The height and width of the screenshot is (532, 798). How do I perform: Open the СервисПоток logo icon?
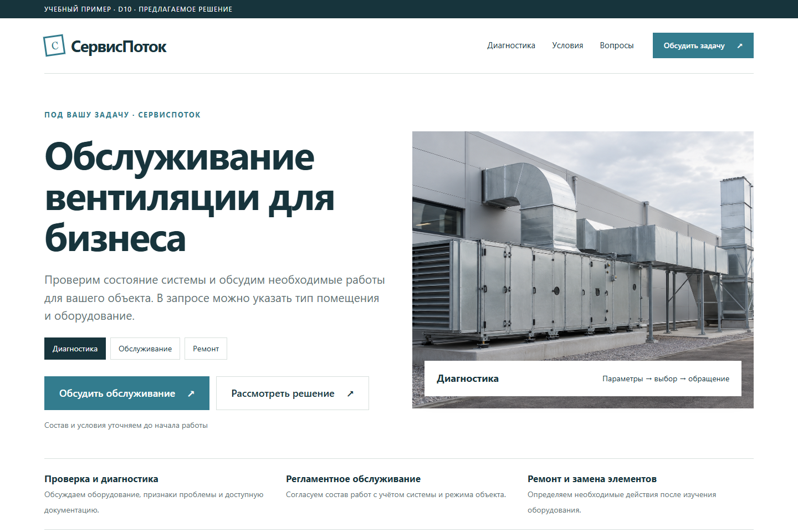tap(54, 45)
